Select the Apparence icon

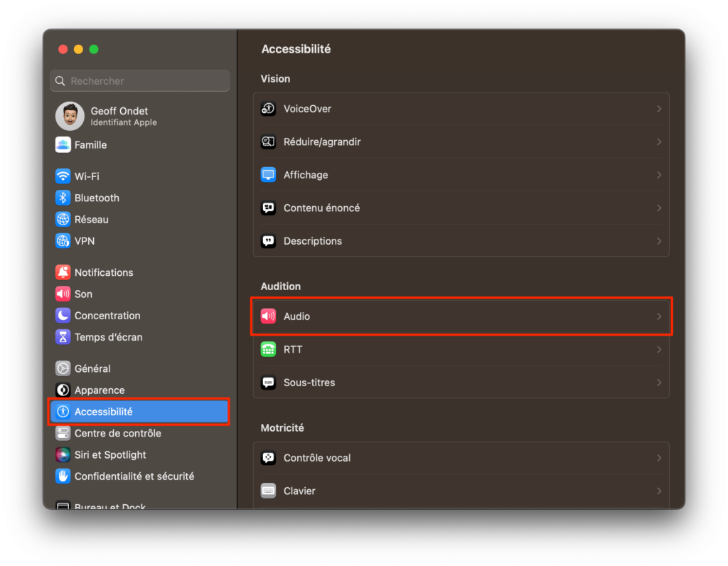coord(63,390)
